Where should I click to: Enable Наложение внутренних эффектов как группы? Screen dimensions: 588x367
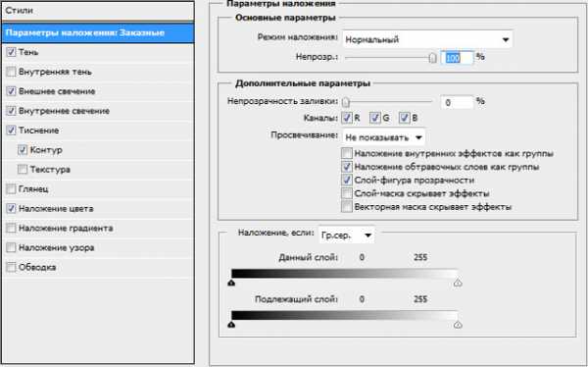(x=347, y=153)
